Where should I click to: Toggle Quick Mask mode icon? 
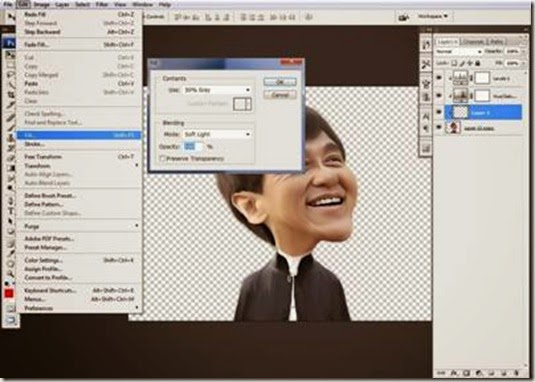coord(10,309)
